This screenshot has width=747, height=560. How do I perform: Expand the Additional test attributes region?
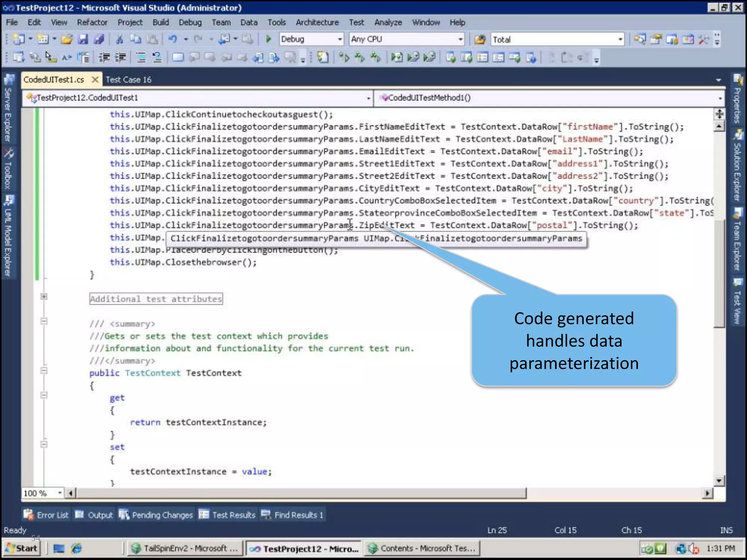coord(44,296)
